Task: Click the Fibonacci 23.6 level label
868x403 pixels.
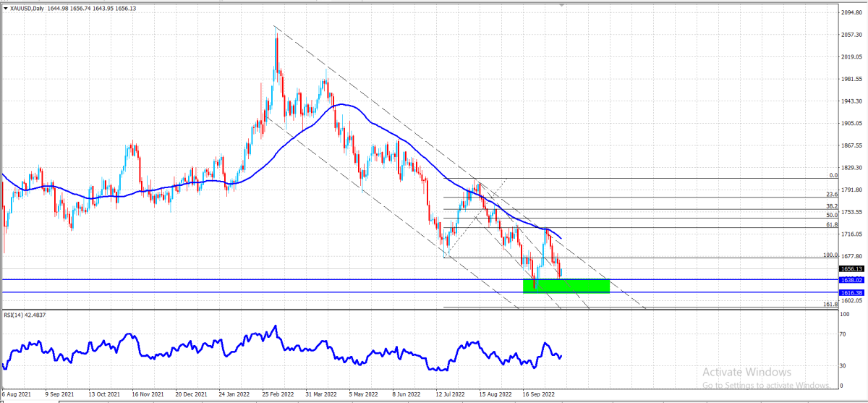Action: 832,194
